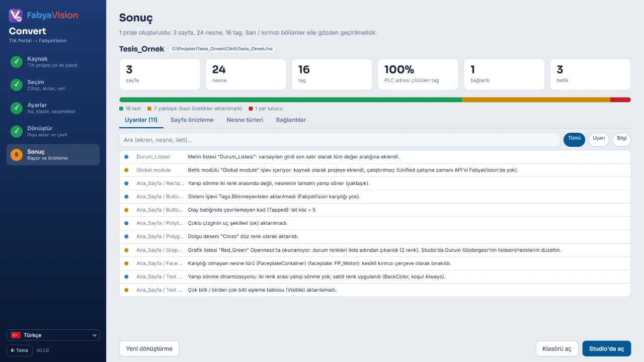Click the green checkmark beside Dönüştür
Image resolution: width=644 pixels, height=362 pixels.
(17, 131)
